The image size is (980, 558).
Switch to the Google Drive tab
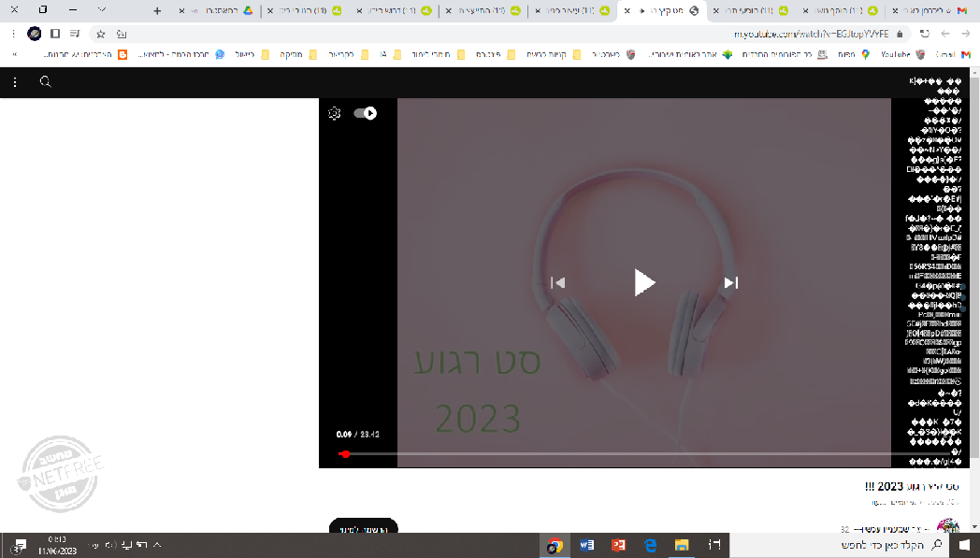(x=216, y=10)
